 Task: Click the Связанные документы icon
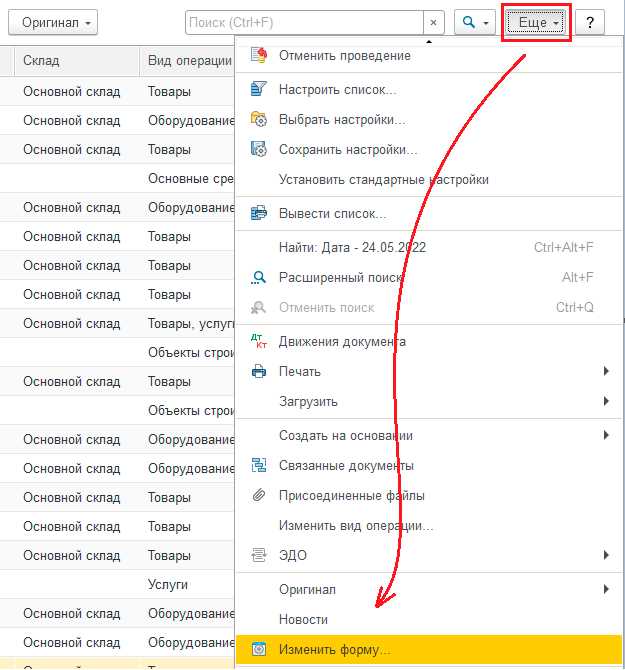point(258,465)
